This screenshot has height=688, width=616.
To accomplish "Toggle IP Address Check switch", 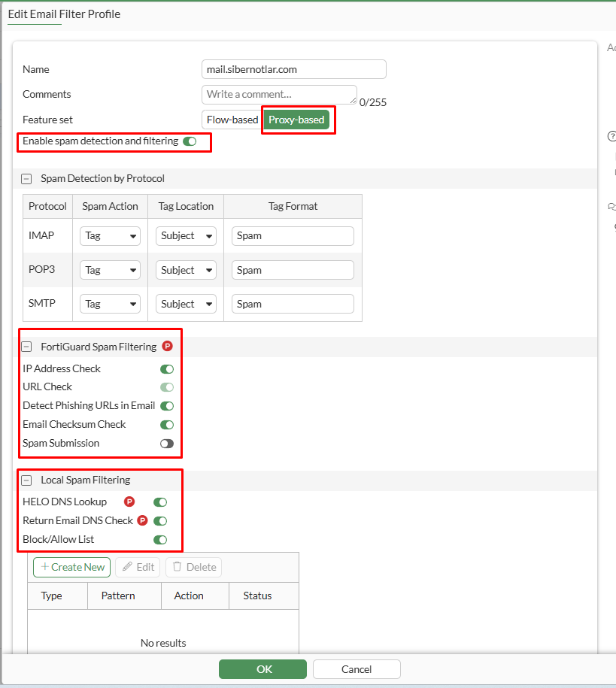I will [167, 369].
